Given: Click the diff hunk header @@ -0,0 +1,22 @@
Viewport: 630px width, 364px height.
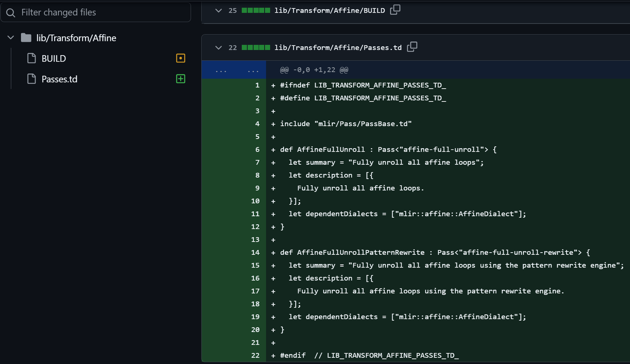Looking at the screenshot, I should (x=314, y=70).
